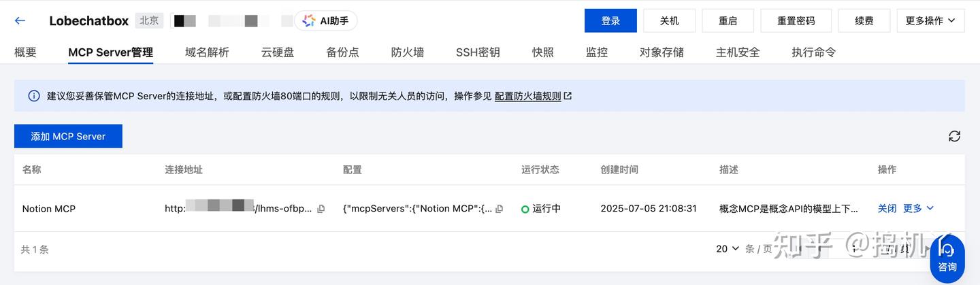Click the Notion MCP name cell

(x=49, y=209)
